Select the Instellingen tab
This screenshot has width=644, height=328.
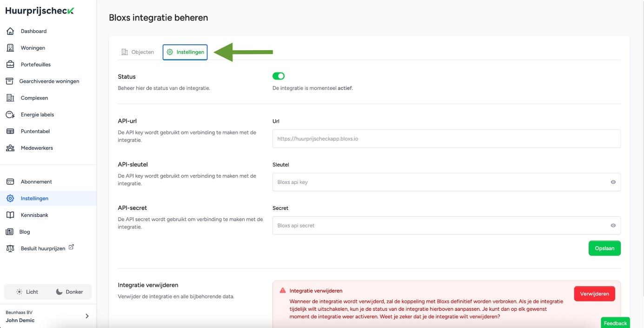point(185,52)
